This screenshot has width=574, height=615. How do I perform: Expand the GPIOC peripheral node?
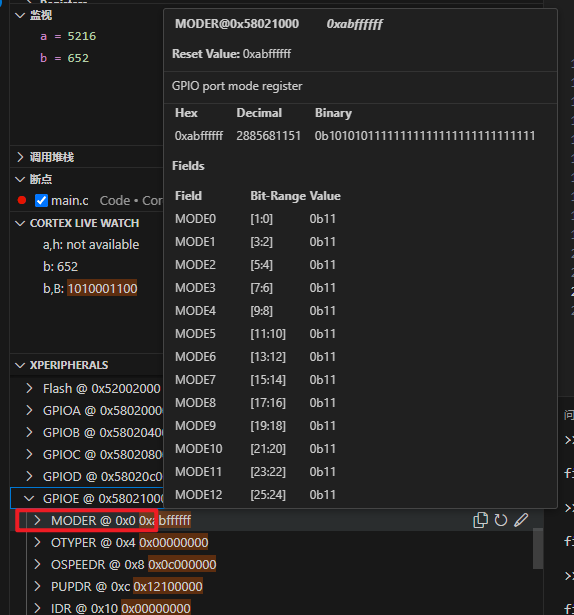point(29,454)
